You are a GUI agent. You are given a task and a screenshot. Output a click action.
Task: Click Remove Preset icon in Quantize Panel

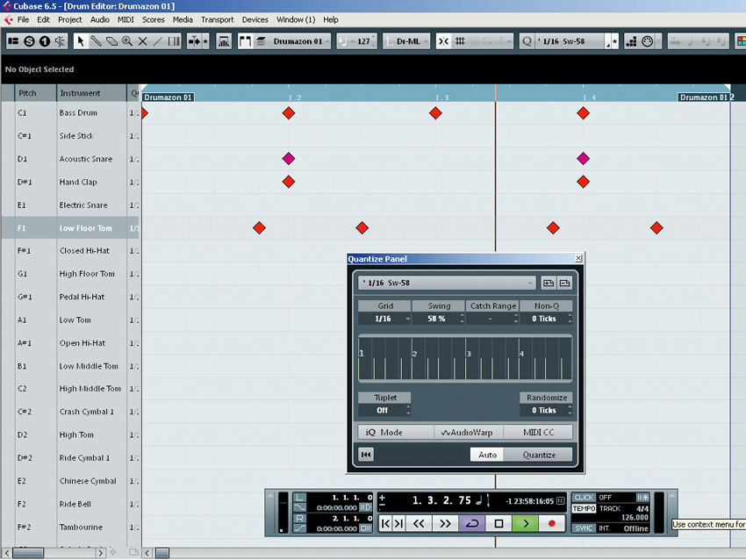(564, 284)
